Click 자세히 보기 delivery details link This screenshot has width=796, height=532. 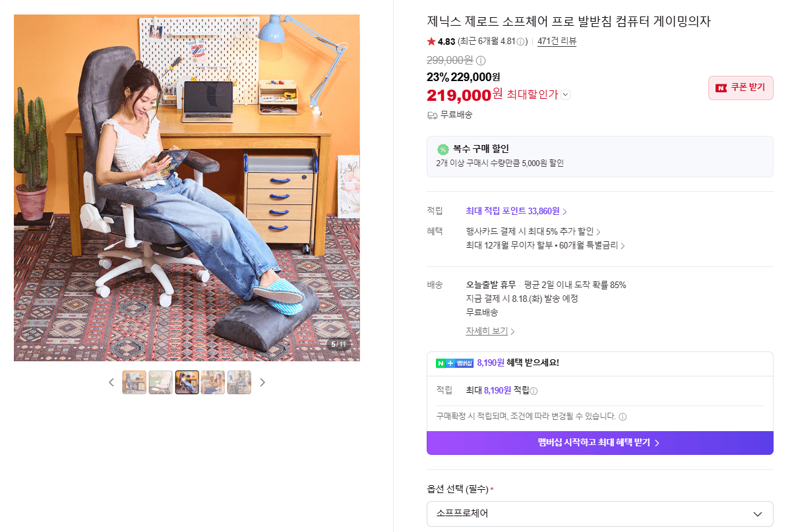pyautogui.click(x=490, y=331)
